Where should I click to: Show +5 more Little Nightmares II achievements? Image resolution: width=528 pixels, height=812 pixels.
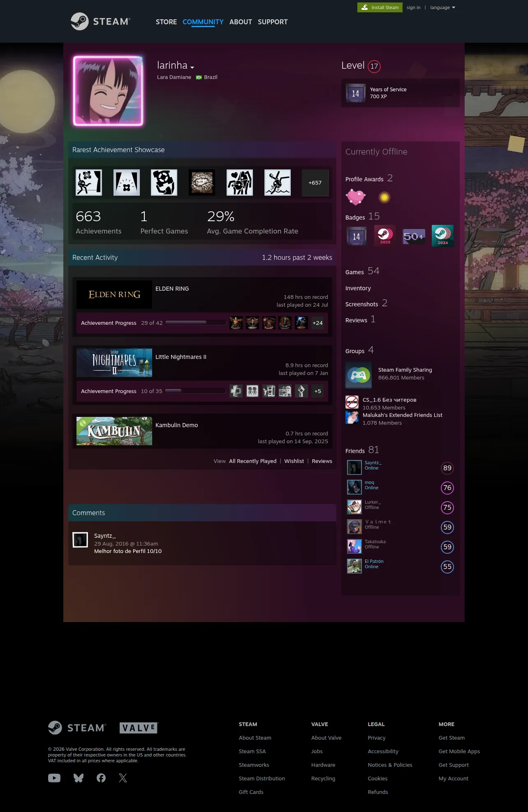(317, 391)
